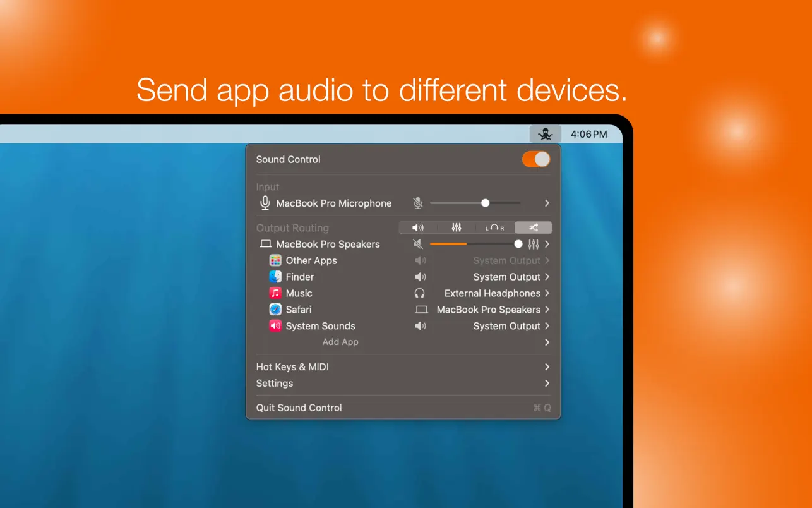The width and height of the screenshot is (812, 508).
Task: Click the "System Sounds" app name
Action: coord(321,326)
